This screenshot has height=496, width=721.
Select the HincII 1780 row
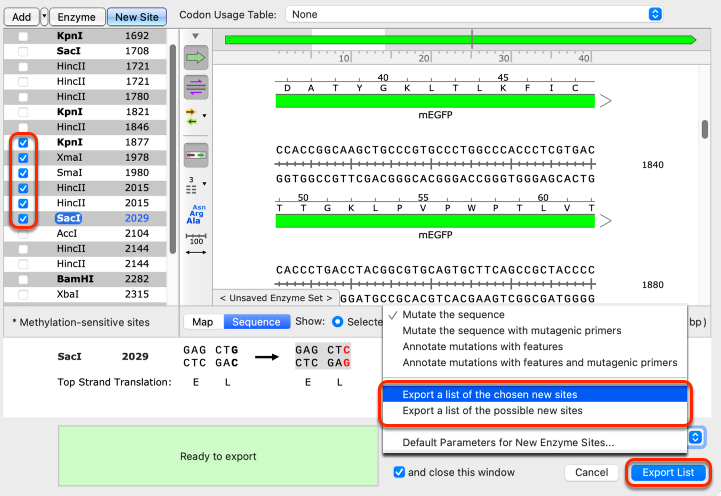point(85,97)
